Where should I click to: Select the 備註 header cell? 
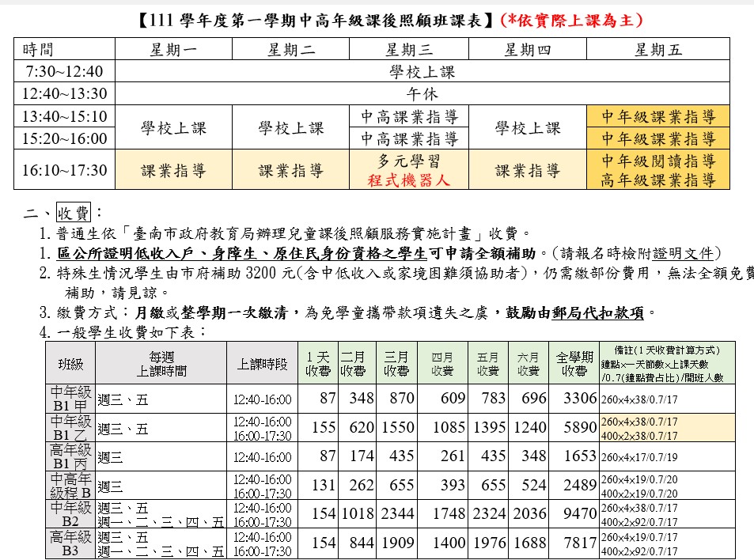click(667, 363)
